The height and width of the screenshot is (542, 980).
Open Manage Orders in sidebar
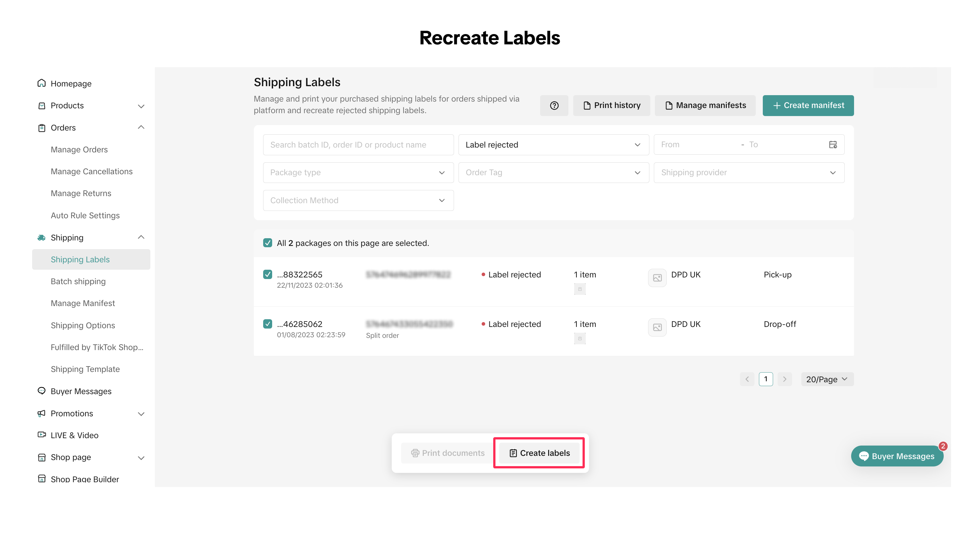point(79,149)
